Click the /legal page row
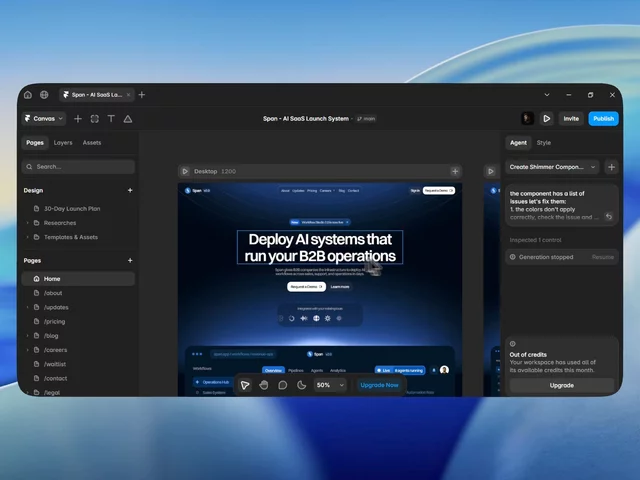This screenshot has width=640, height=480. click(78, 392)
